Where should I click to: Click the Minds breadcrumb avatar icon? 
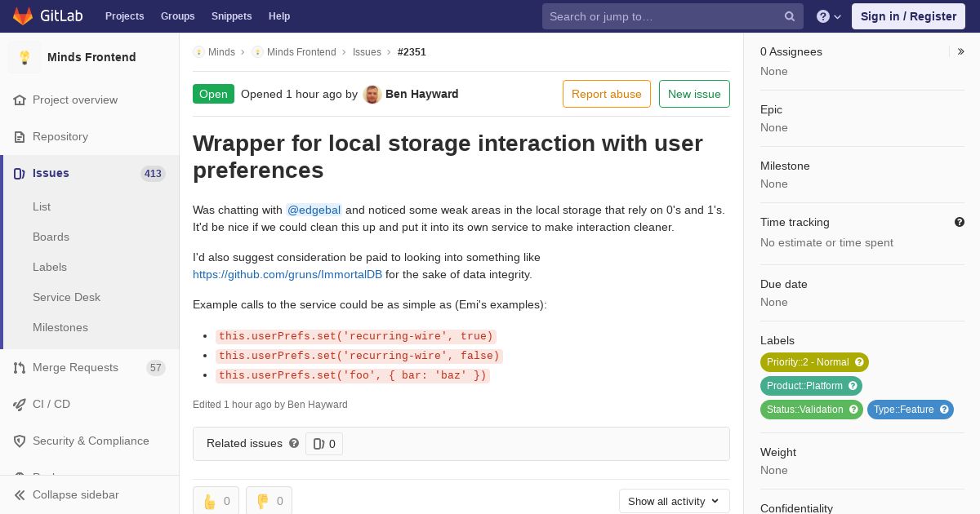click(x=198, y=51)
